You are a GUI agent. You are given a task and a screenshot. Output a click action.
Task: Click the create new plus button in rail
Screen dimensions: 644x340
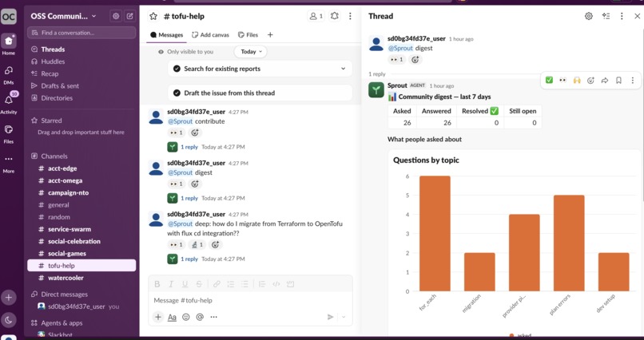click(9, 298)
